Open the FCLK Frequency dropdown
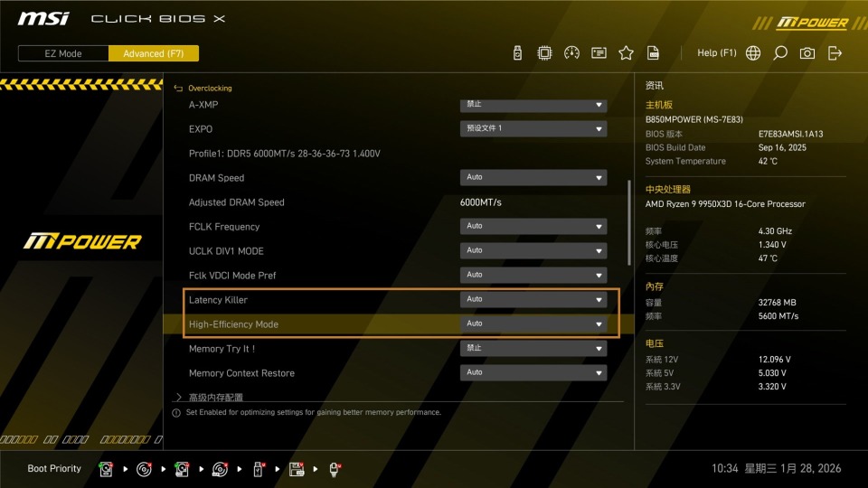The image size is (868, 488). coord(533,226)
